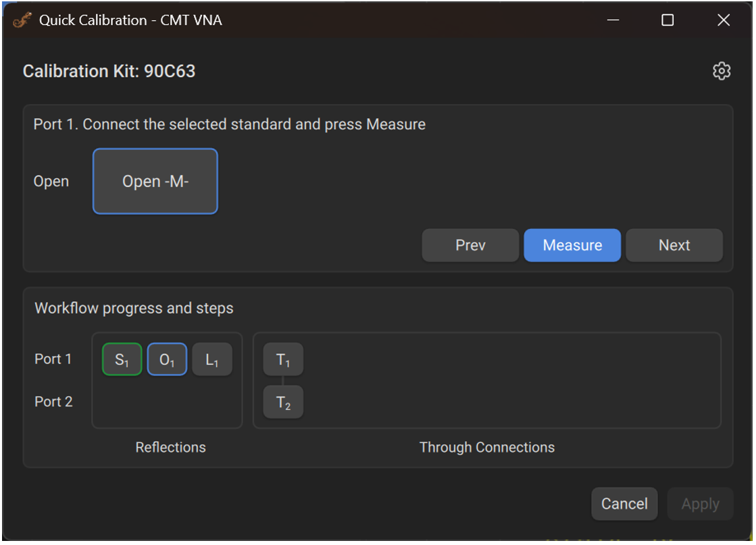Select the Through Connections section label

pyautogui.click(x=486, y=447)
